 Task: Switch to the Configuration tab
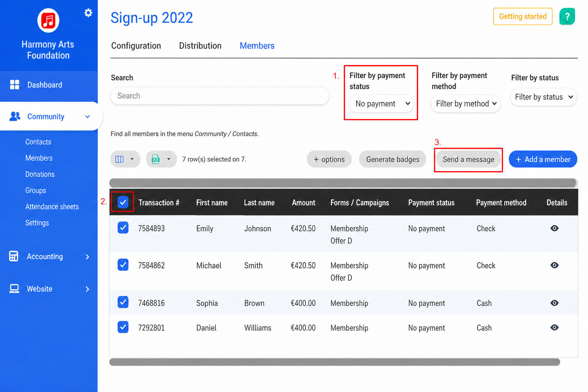tap(136, 46)
